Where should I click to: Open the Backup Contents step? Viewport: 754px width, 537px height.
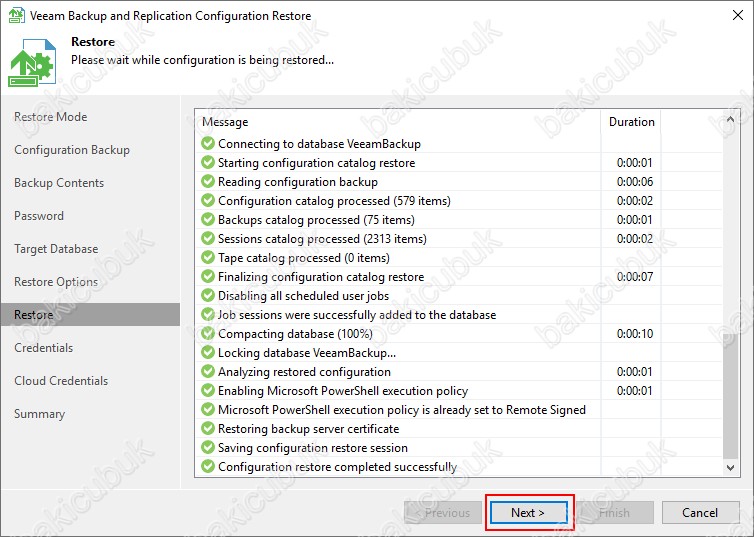pyautogui.click(x=59, y=183)
